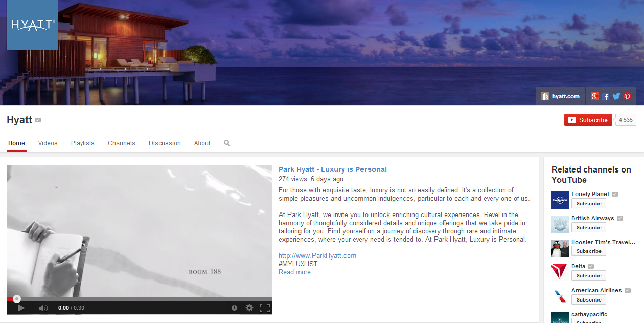This screenshot has width=644, height=323.
Task: Open the Videos tab
Action: coord(48,143)
